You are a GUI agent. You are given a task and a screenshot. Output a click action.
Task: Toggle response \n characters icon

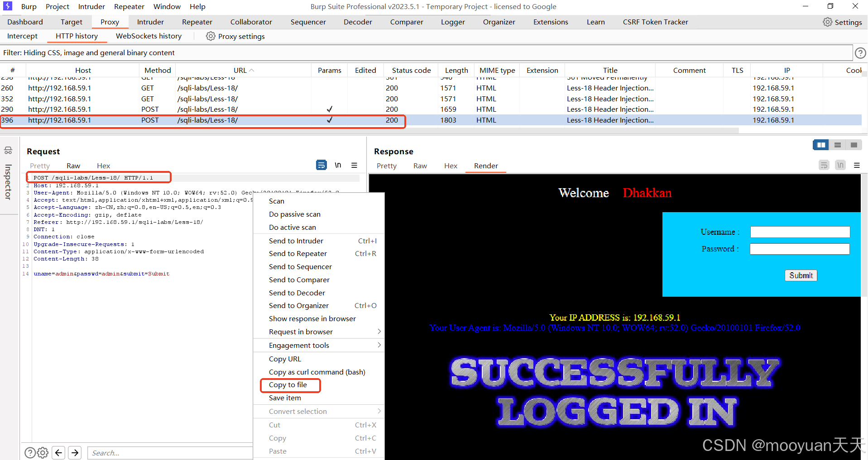(840, 165)
